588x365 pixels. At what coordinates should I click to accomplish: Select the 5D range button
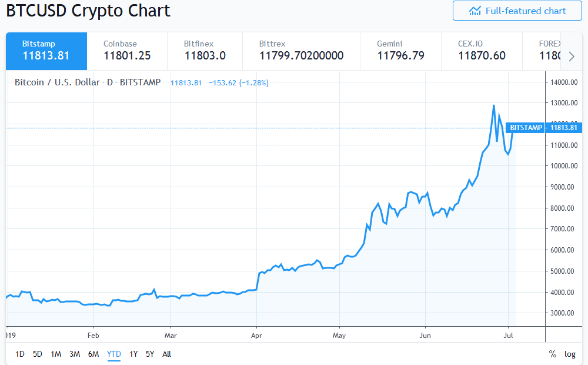coord(37,354)
